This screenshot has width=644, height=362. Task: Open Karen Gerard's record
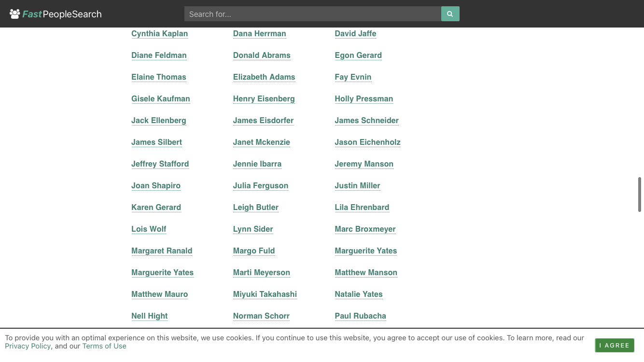pos(156,207)
